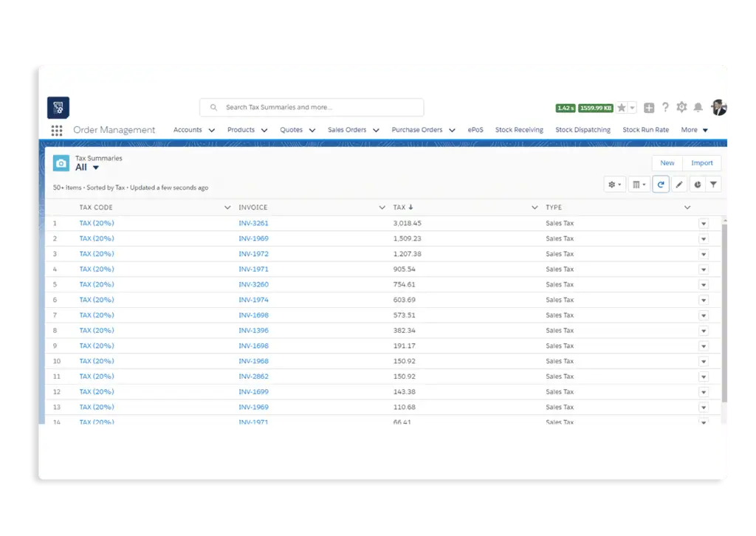Open the setup gear icon in header
The height and width of the screenshot is (536, 756).
(x=681, y=107)
